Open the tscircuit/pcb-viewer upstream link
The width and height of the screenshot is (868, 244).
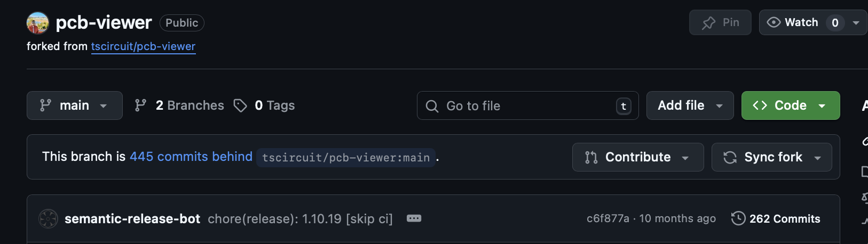tap(143, 46)
